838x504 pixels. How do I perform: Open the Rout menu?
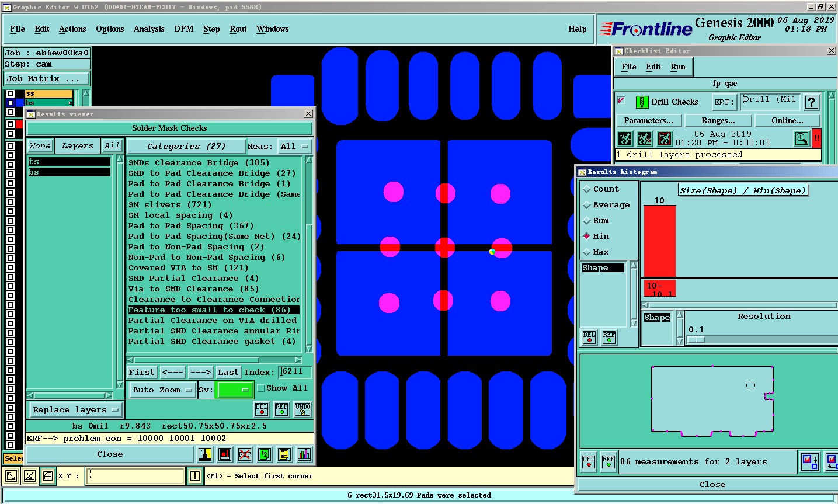tap(238, 29)
